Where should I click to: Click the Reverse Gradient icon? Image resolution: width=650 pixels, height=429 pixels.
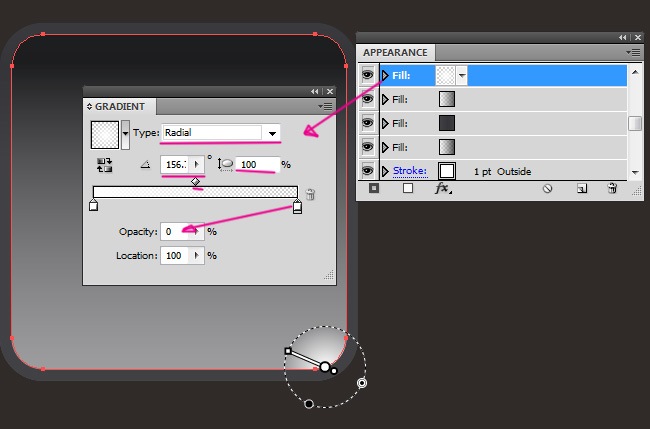(x=103, y=165)
